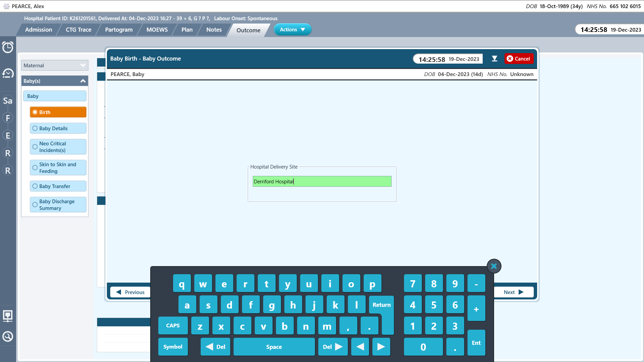This screenshot has width=644, height=362.
Task: Switch to the MOEWS tab
Action: (157, 30)
